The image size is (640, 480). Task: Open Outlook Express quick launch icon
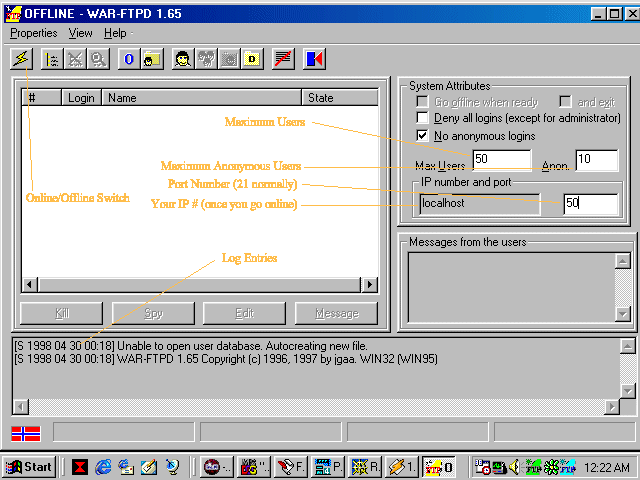click(x=126, y=467)
